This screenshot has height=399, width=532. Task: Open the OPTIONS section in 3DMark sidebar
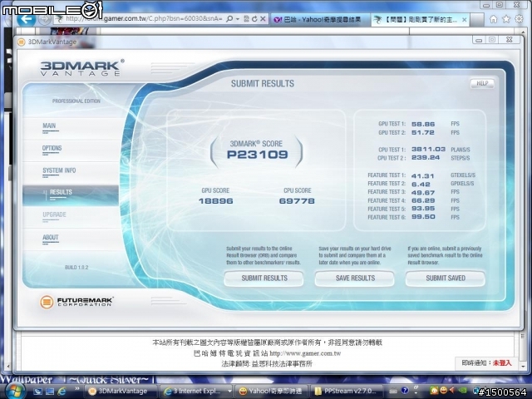(x=52, y=148)
